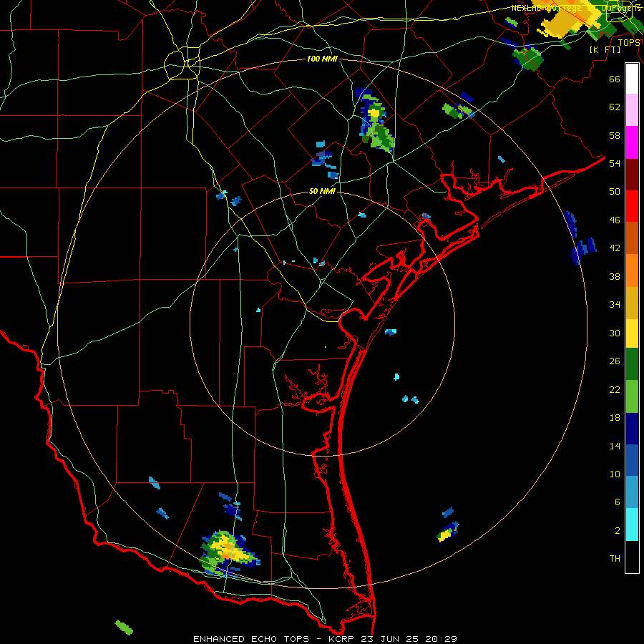Select the '38' legend value

615,277
